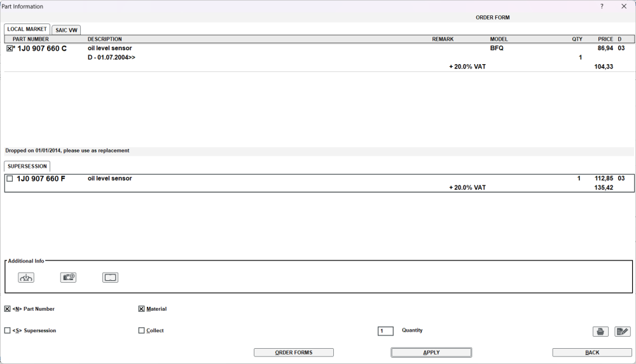The height and width of the screenshot is (364, 636).
Task: Select part number 1J0 907 660 C
Action: (x=42, y=49)
